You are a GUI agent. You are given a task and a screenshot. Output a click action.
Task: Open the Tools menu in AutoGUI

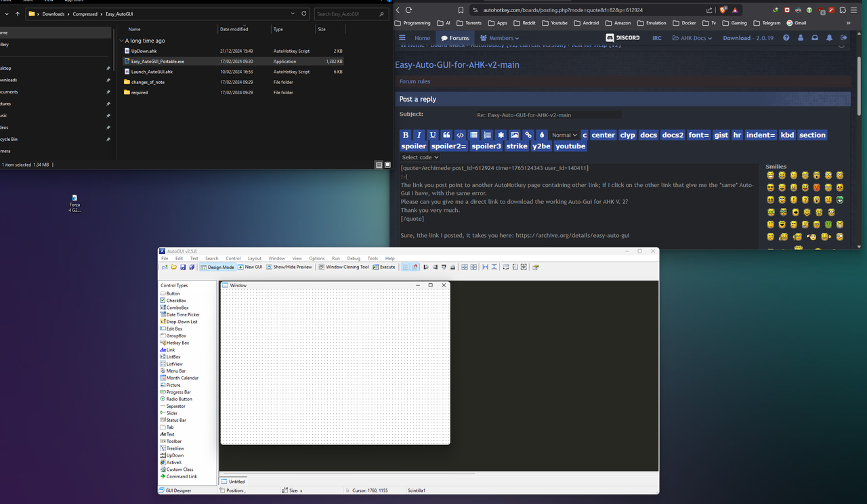click(x=373, y=258)
